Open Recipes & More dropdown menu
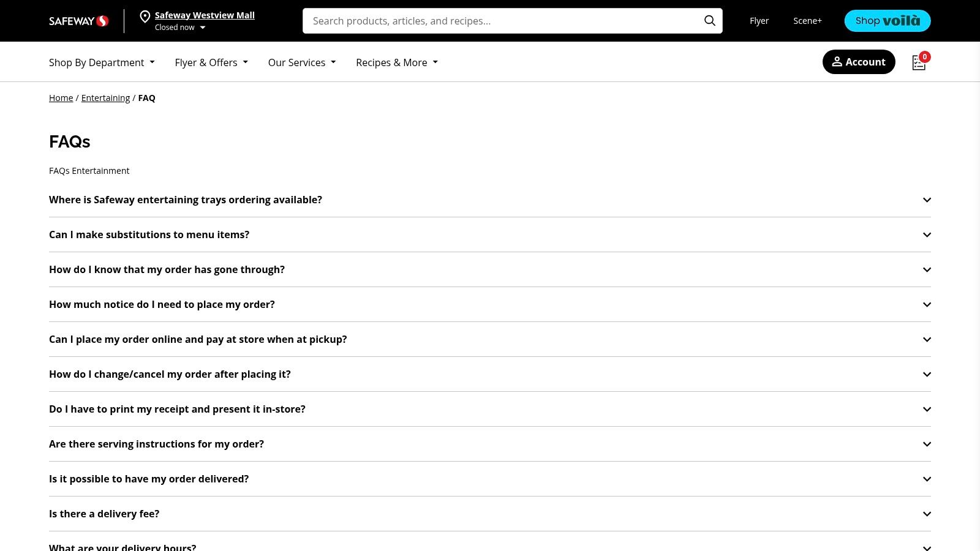The image size is (980, 551). (397, 62)
